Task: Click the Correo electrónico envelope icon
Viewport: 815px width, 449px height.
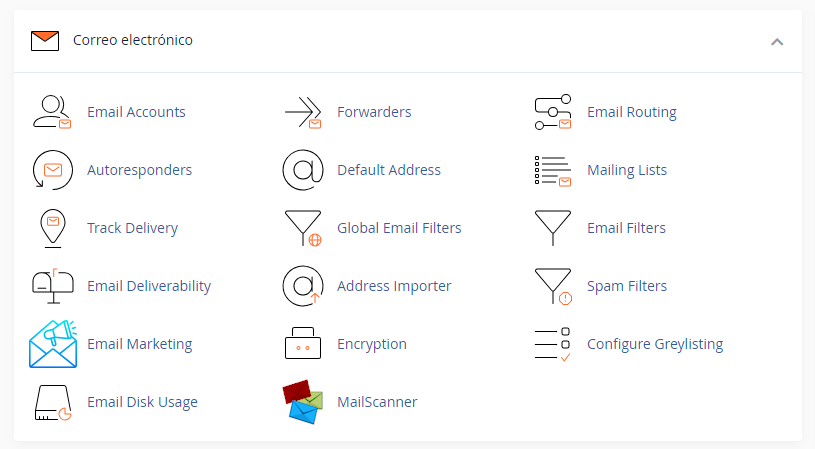Action: (x=45, y=41)
